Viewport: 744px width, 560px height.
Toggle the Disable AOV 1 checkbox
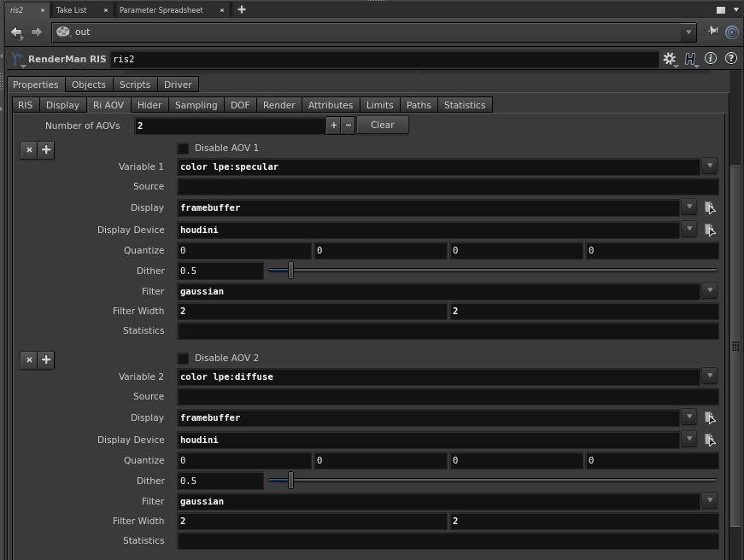[x=183, y=149]
